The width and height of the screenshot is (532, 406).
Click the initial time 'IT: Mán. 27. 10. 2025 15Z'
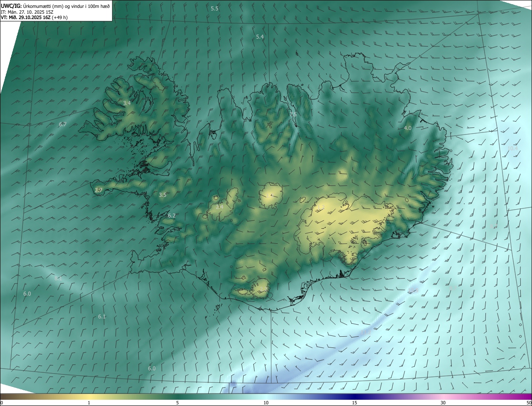pos(27,12)
